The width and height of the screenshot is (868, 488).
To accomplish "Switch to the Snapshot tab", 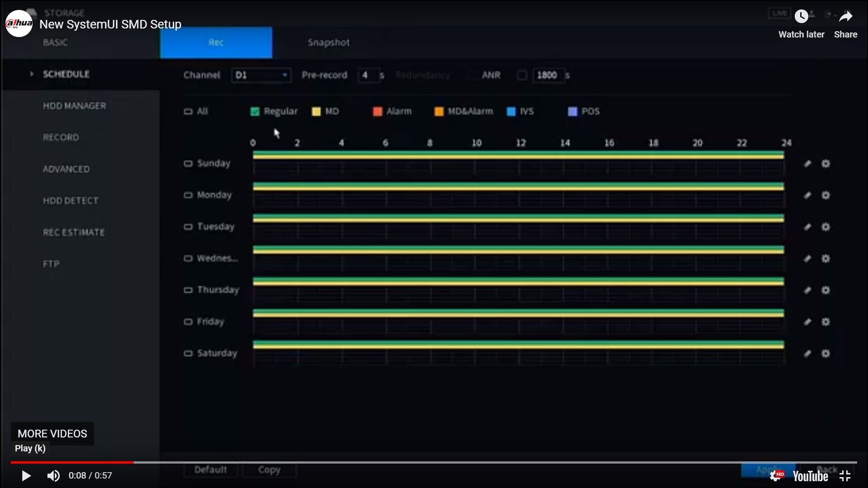I will [328, 42].
